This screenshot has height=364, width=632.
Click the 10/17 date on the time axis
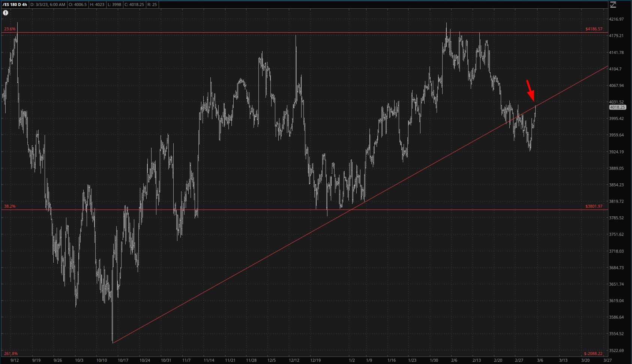pos(123,360)
